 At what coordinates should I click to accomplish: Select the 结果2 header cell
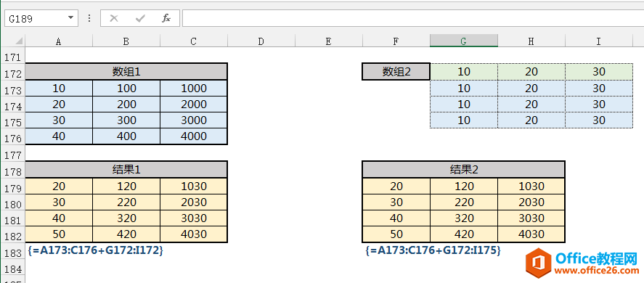point(464,169)
